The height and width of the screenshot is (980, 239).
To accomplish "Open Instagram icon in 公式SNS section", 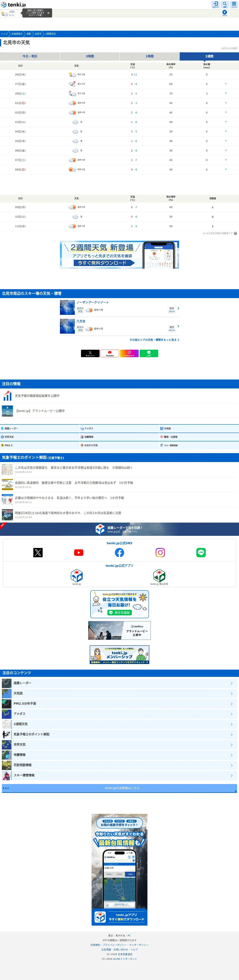I will pyautogui.click(x=160, y=552).
